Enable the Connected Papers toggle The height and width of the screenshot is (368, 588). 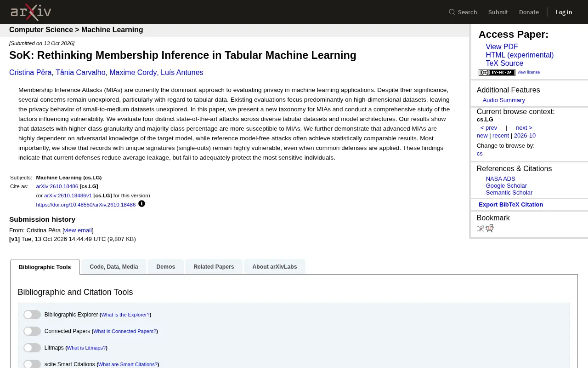pos(32,331)
